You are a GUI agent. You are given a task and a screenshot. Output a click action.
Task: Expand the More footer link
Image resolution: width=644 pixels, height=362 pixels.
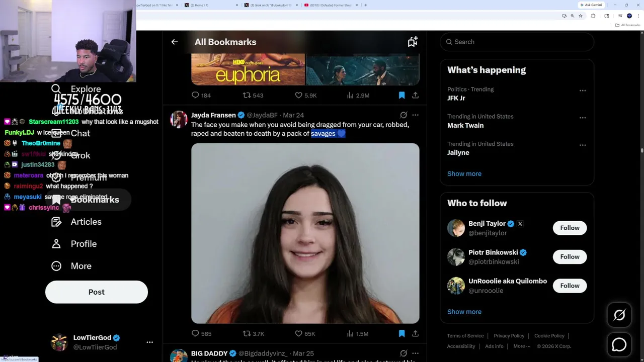click(522, 346)
